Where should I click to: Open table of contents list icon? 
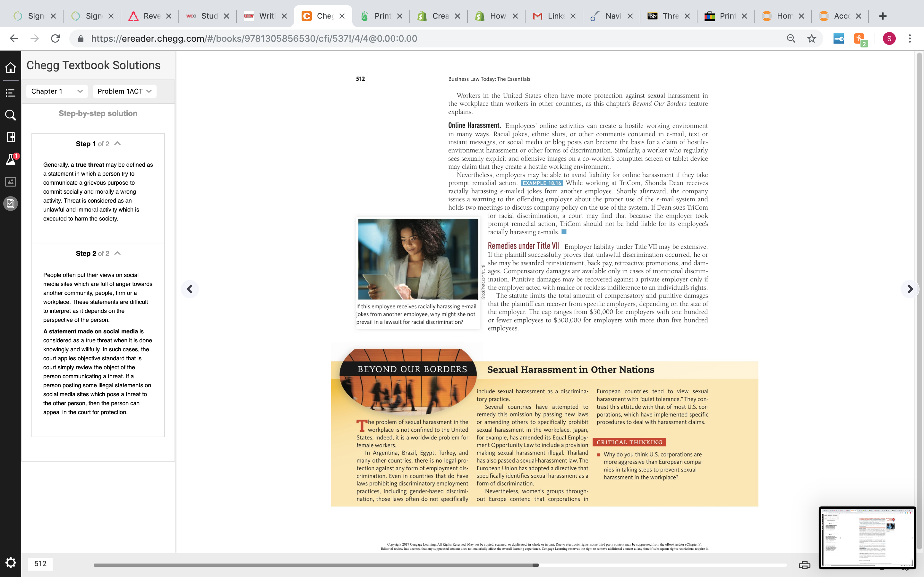click(10, 93)
